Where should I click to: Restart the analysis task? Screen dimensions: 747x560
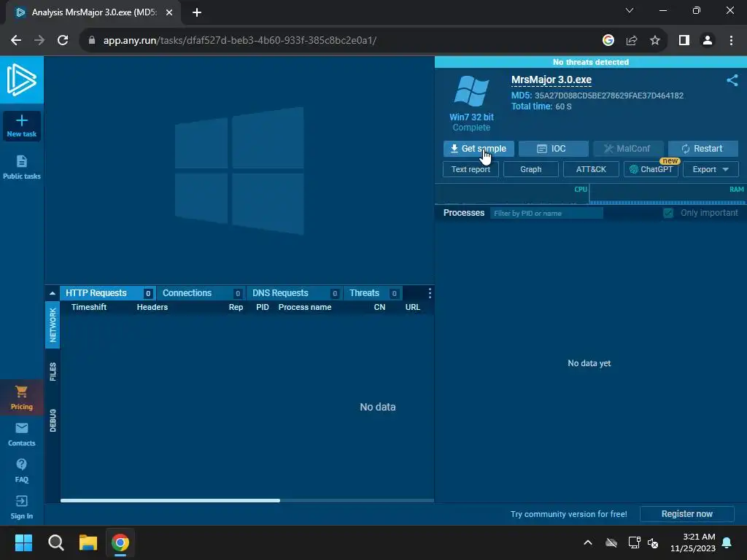[703, 149]
